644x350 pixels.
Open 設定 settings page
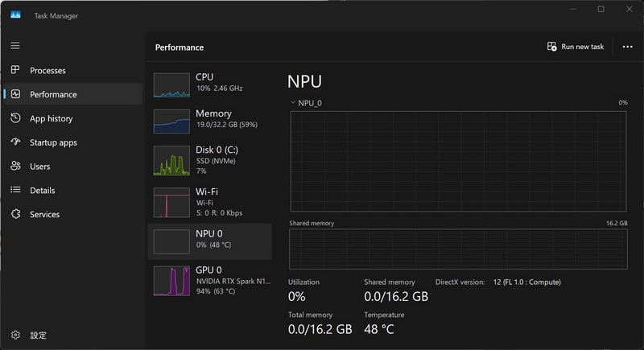click(x=73, y=336)
